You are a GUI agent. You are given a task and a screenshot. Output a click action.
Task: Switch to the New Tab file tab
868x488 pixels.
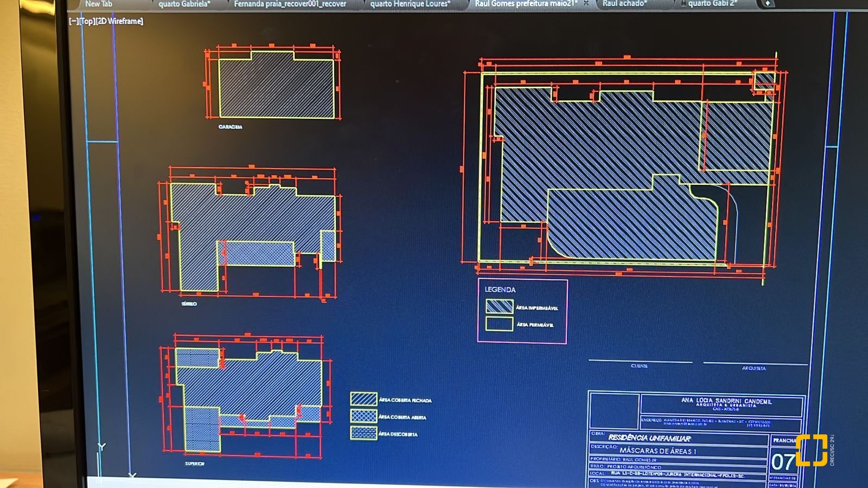pyautogui.click(x=98, y=4)
